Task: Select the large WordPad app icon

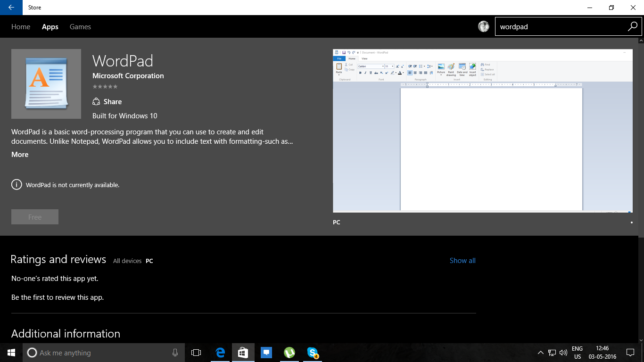Action: pyautogui.click(x=46, y=84)
